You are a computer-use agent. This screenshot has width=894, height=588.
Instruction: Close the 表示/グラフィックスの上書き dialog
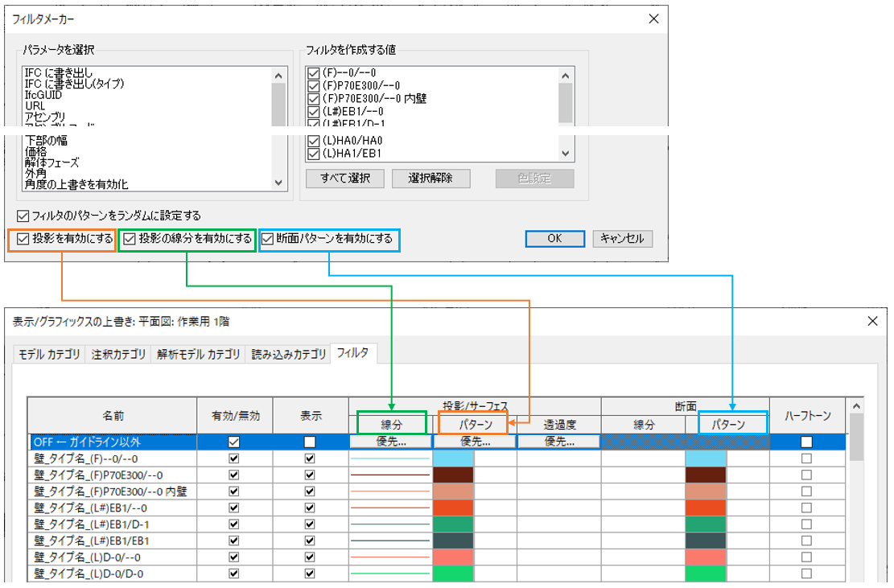pyautogui.click(x=872, y=321)
